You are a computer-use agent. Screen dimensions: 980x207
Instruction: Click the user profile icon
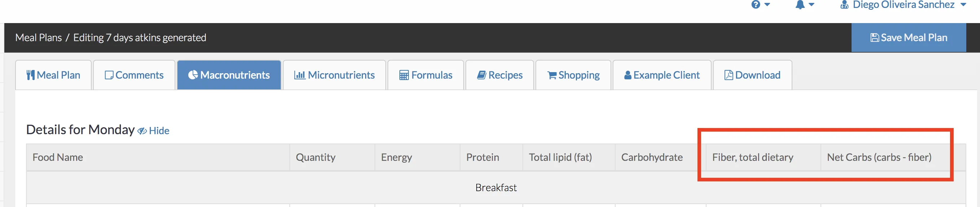coord(845,5)
